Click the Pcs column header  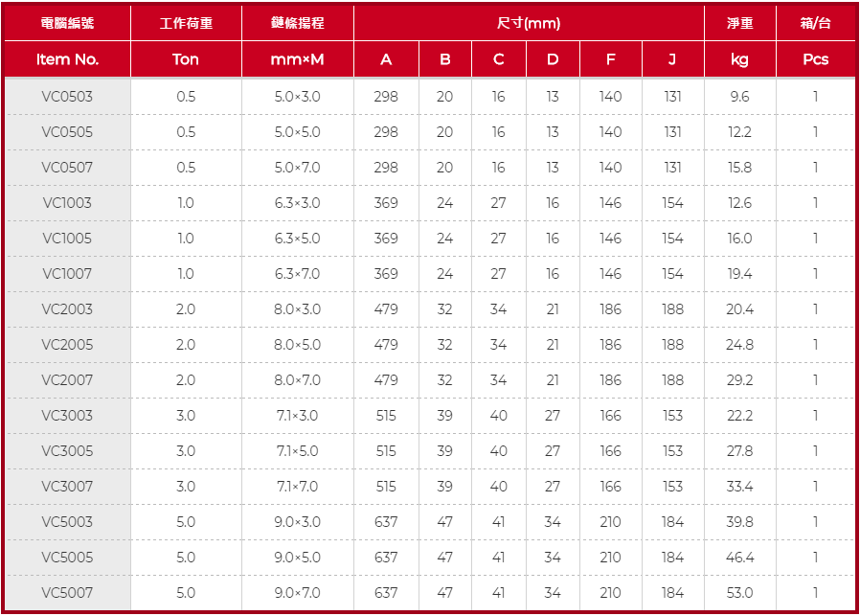[816, 59]
